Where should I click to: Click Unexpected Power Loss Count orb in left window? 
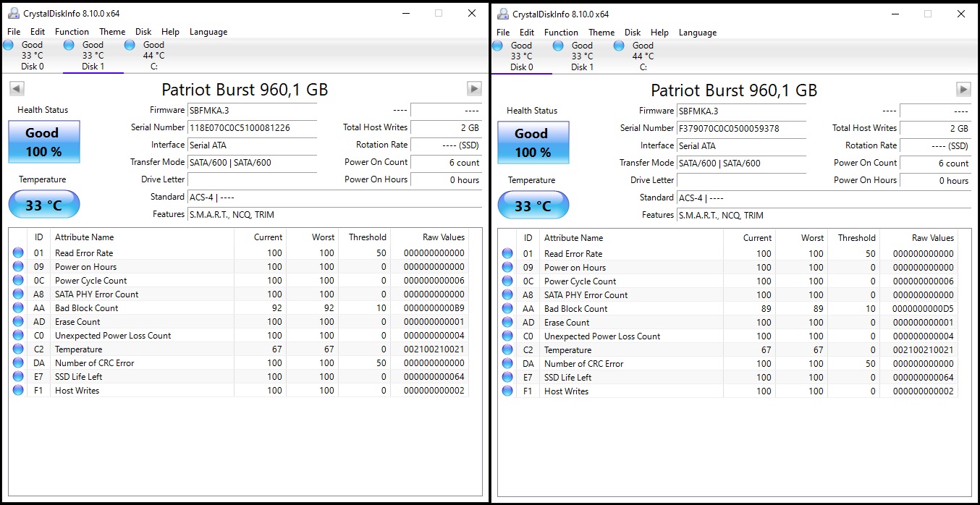tap(18, 336)
